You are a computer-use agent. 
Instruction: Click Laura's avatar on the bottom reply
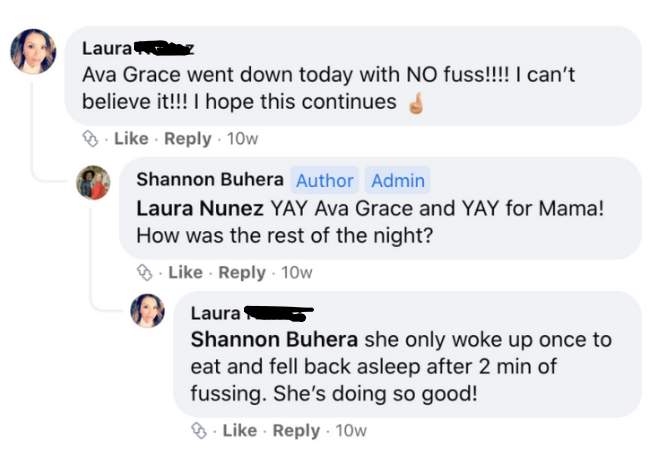click(147, 311)
